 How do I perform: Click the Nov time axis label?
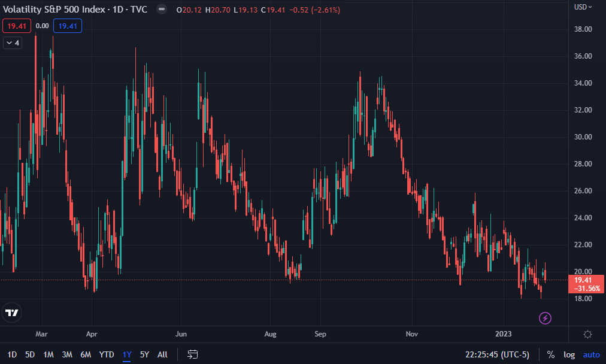pos(411,334)
